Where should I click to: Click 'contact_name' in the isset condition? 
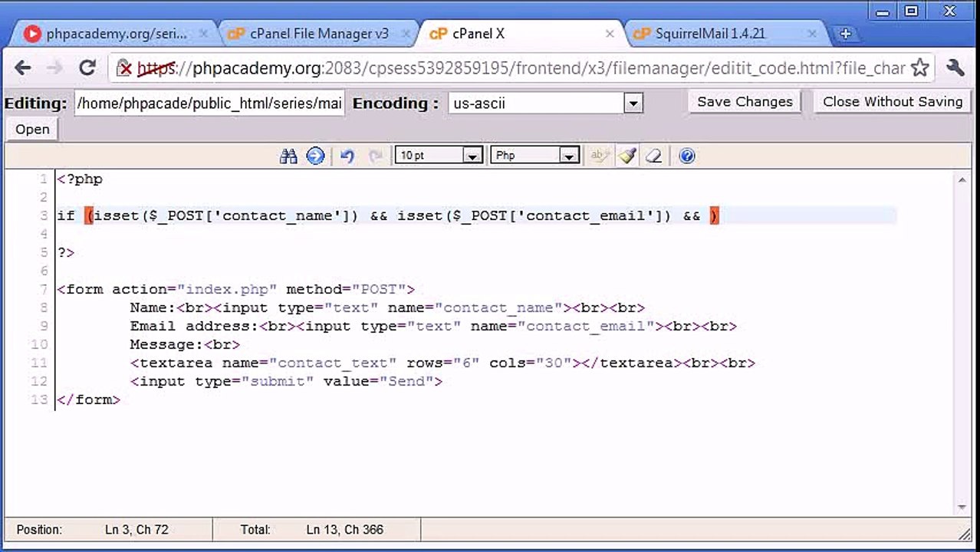coord(278,215)
